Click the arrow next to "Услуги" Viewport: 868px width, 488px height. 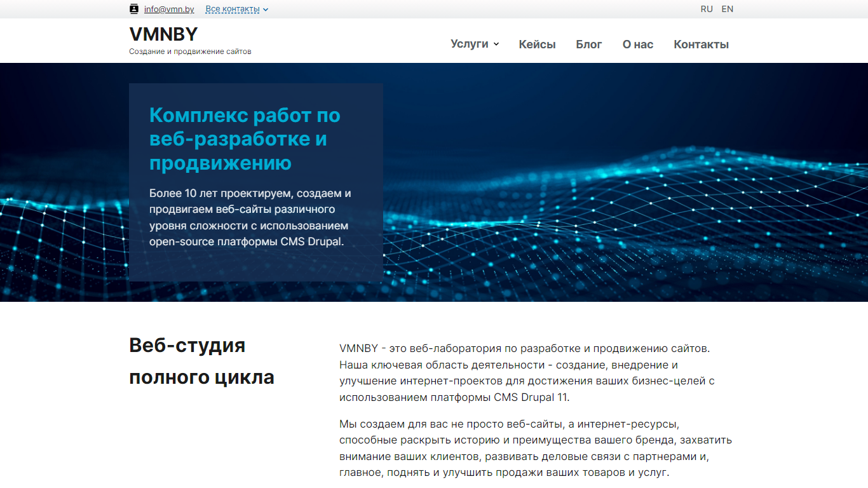pos(496,44)
